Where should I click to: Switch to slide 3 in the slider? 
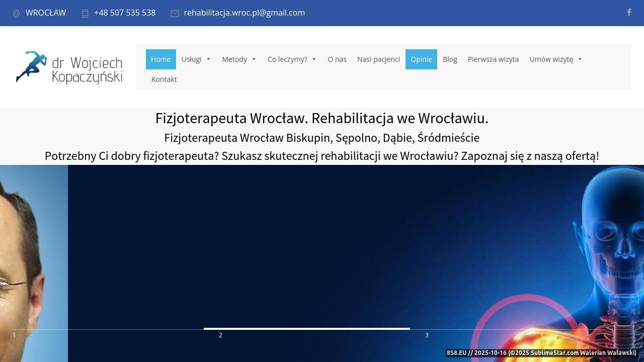click(427, 335)
